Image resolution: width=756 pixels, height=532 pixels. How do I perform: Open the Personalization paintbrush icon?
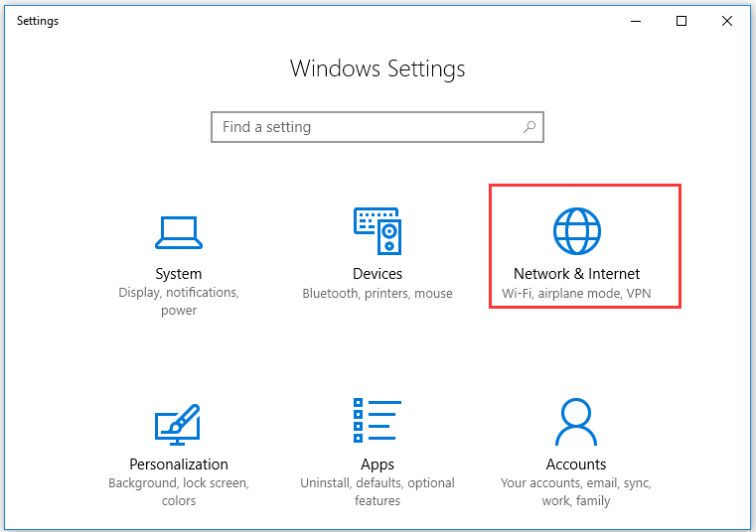click(178, 424)
